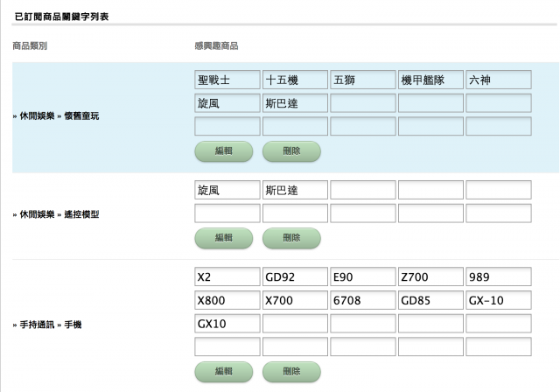Select the GD92 keyword field
The height and width of the screenshot is (392, 560).
295,276
